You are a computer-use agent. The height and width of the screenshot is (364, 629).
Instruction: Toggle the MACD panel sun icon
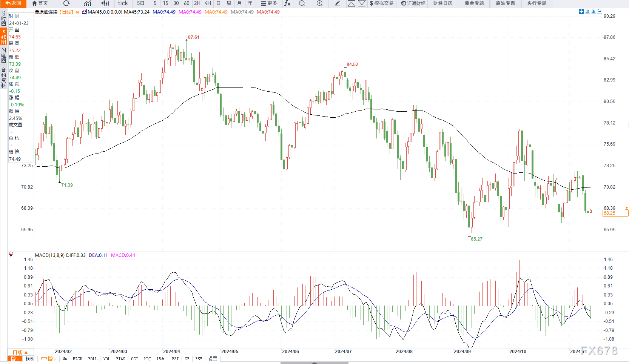(11, 255)
